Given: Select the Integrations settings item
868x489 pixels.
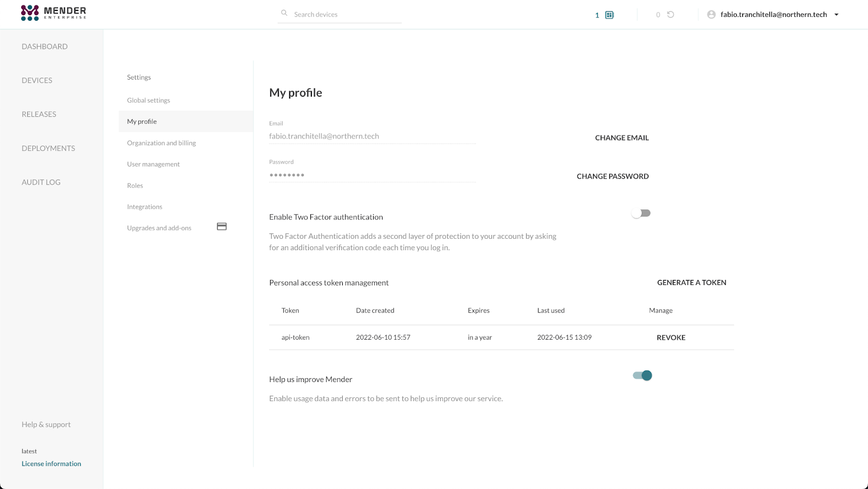Looking at the screenshot, I should pos(144,206).
